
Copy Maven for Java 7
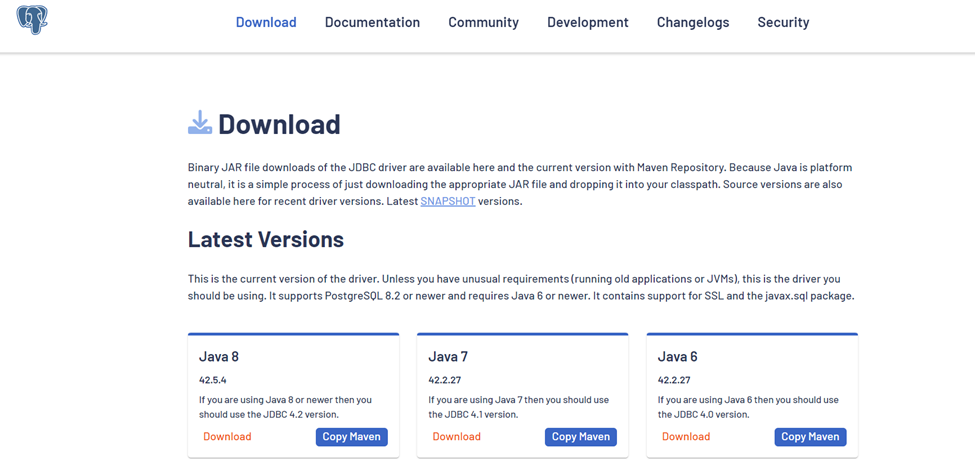(x=581, y=437)
